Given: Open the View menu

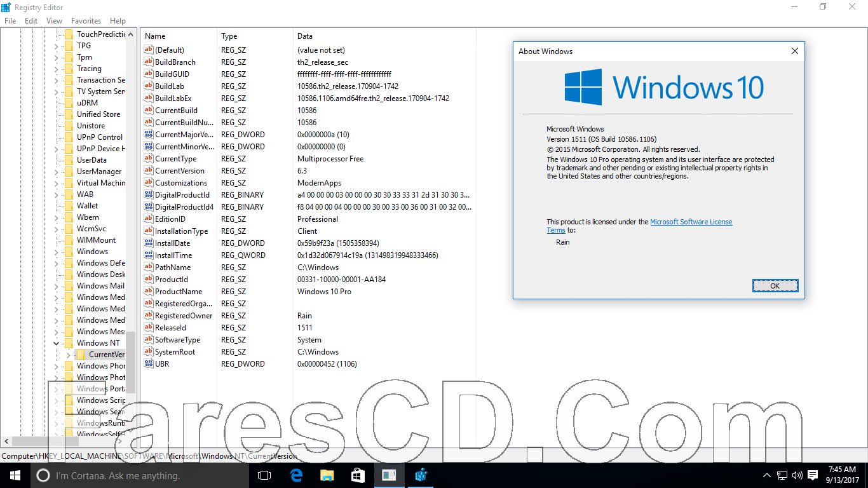Looking at the screenshot, I should tap(54, 21).
